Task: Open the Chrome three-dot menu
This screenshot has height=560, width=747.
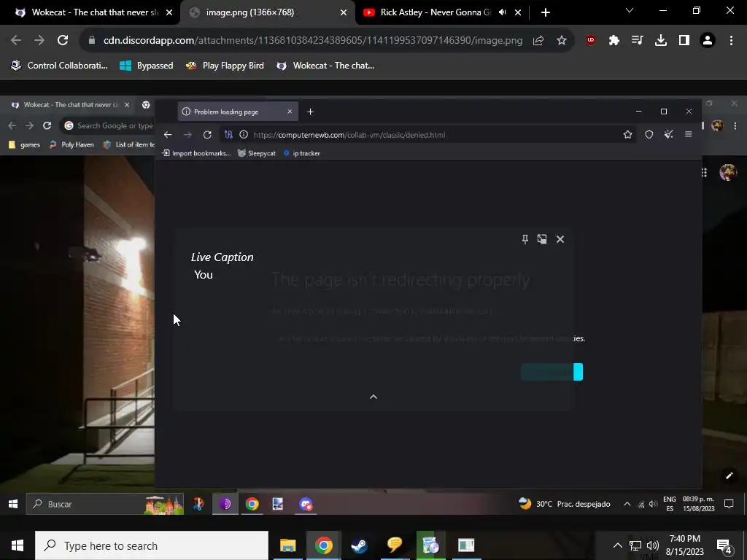Action: 731,41
